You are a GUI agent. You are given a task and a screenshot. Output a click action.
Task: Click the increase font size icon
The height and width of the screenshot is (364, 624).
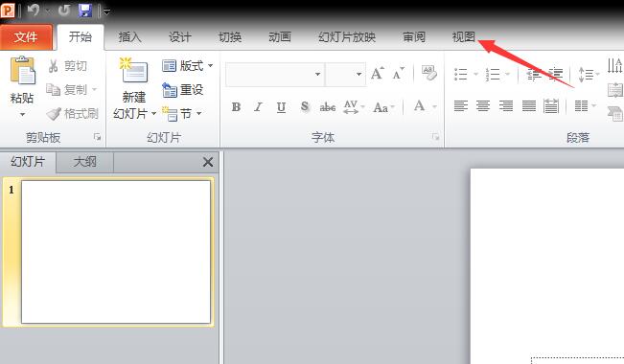(378, 74)
